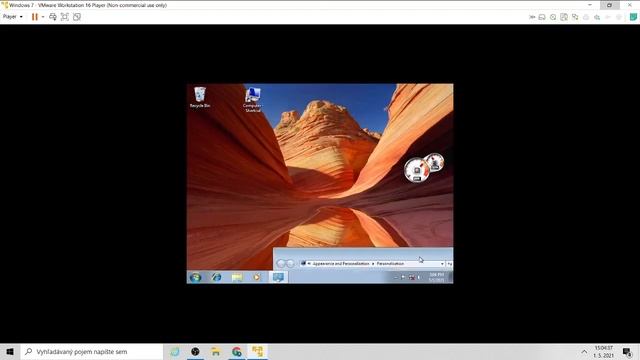This screenshot has width=640, height=360.
Task: Click the Show desktop strip in Windows 7 taskbar
Action: tap(451, 278)
